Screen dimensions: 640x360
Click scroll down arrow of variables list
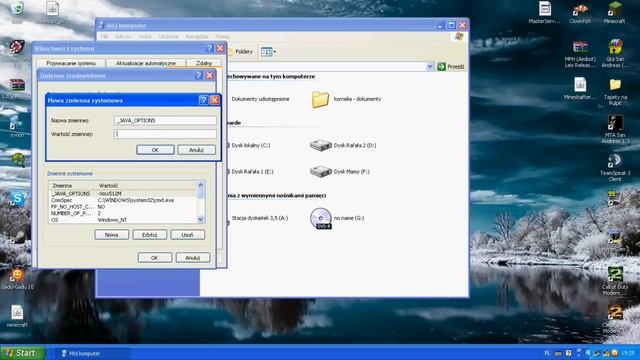click(201, 220)
